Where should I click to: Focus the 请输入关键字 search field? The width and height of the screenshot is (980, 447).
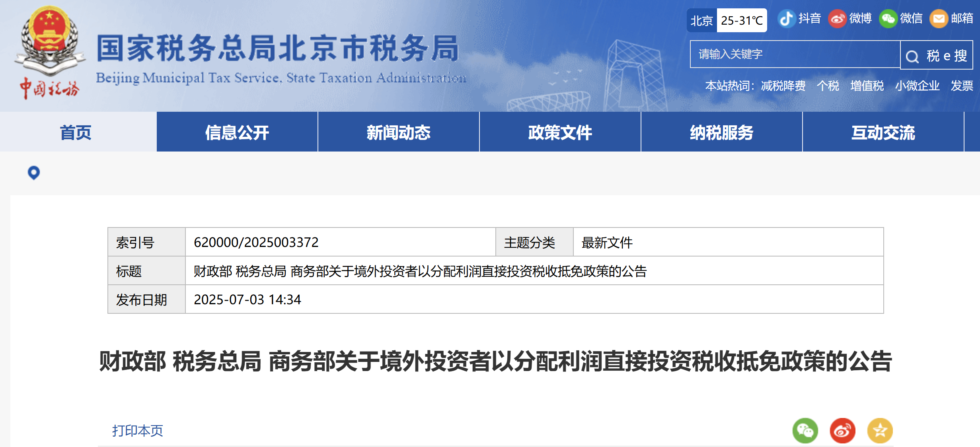(794, 54)
